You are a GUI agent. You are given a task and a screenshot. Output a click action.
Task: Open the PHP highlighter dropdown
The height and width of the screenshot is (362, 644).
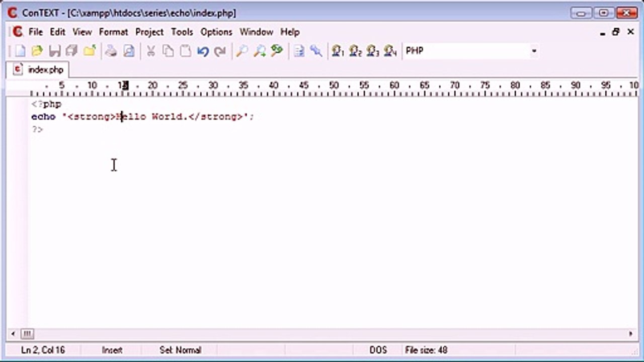click(534, 51)
